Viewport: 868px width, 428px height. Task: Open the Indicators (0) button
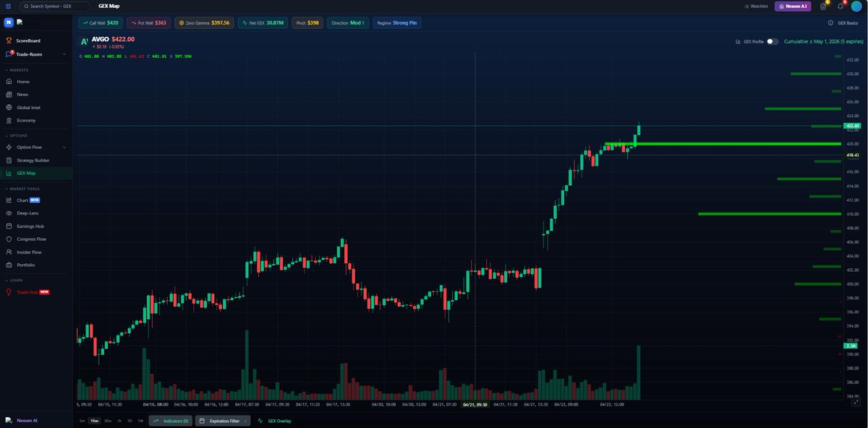171,420
